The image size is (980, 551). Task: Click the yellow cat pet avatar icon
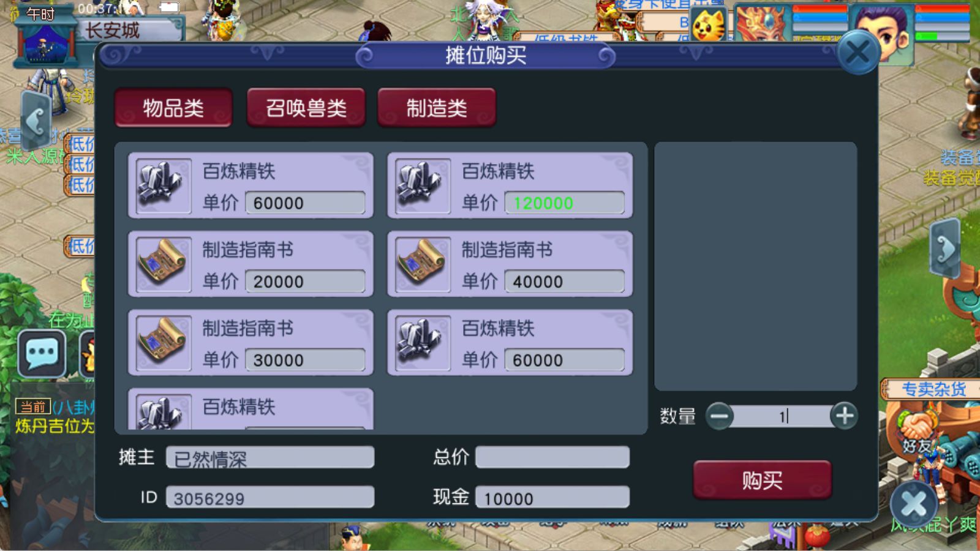[x=709, y=23]
